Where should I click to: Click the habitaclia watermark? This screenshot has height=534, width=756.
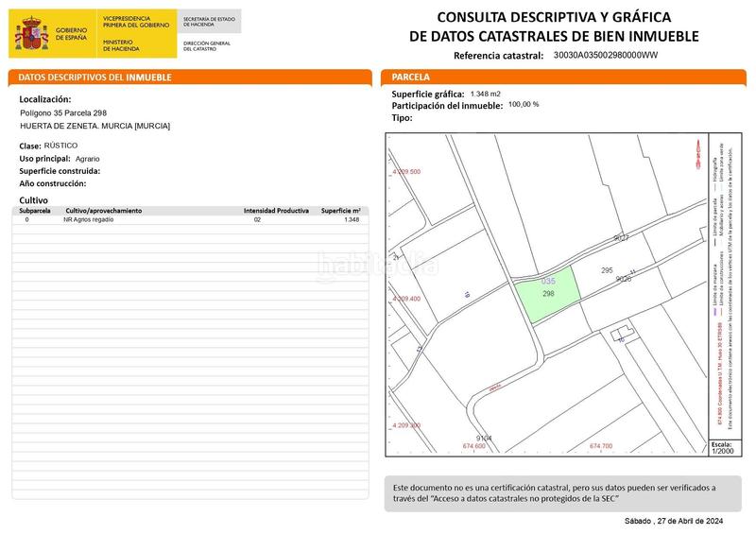click(376, 265)
